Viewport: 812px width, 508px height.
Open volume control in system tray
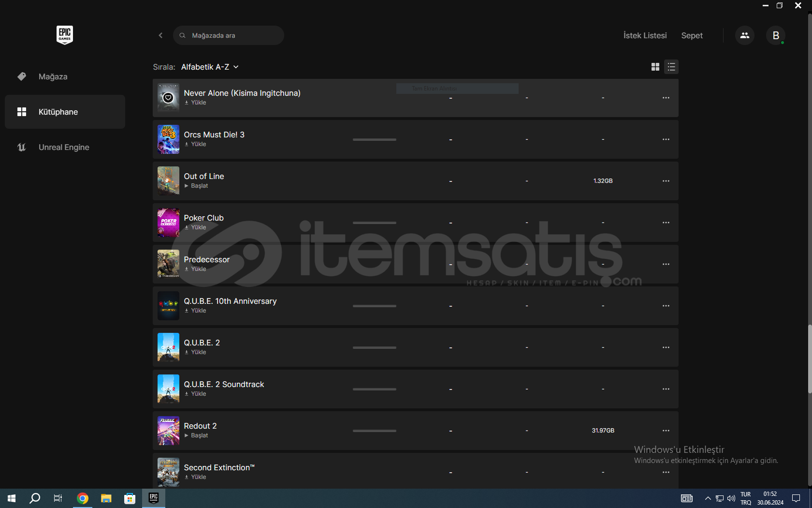(731, 498)
